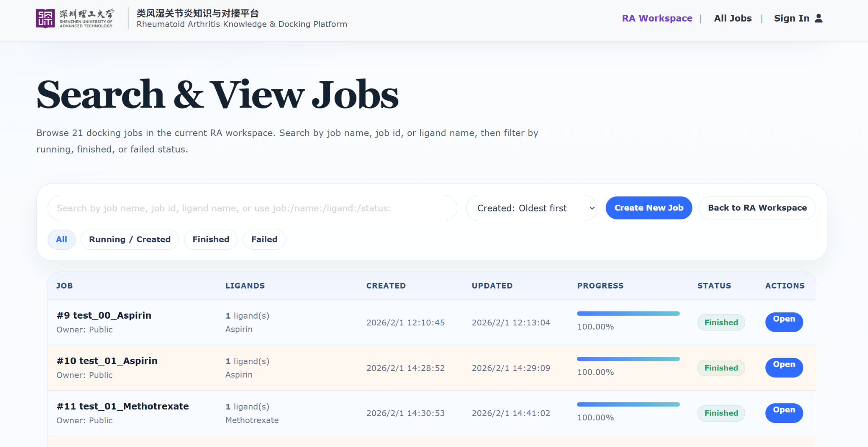Click the user profile icon beside Sign In
The width and height of the screenshot is (868, 447).
click(819, 18)
